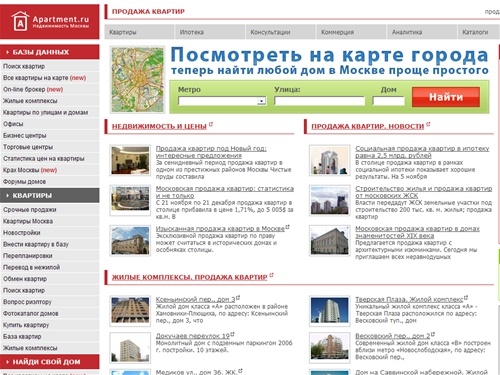Click the thumbnail beside Изысканная продажа article
The width and height of the screenshot is (500, 375).
click(130, 240)
